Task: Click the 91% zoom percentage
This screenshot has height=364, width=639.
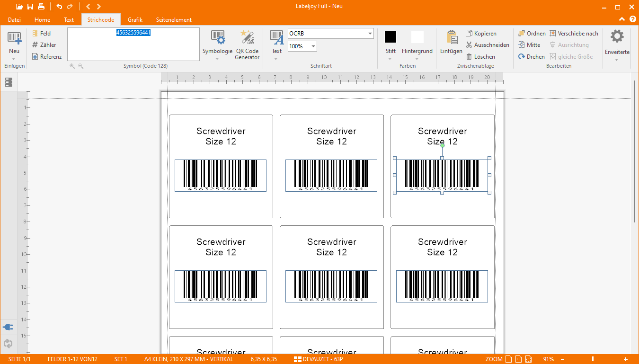Action: pos(549,359)
